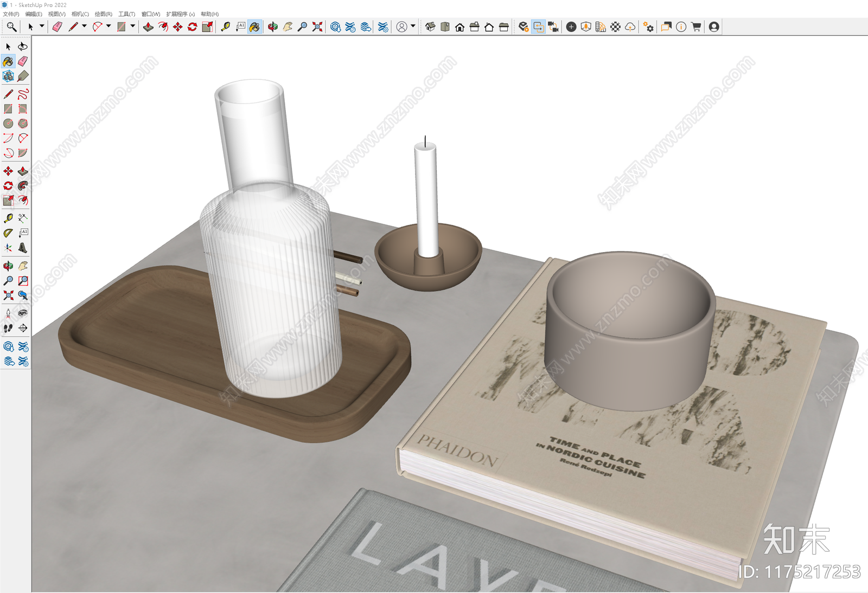Select Lasso select tool in left toolbar
This screenshot has width=868, height=593.
pyautogui.click(x=23, y=47)
